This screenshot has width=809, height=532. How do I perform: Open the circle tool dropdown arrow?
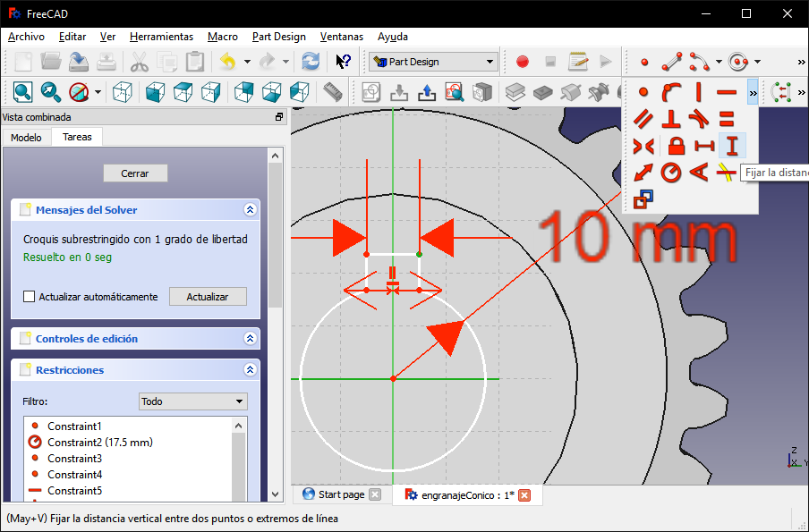click(757, 62)
